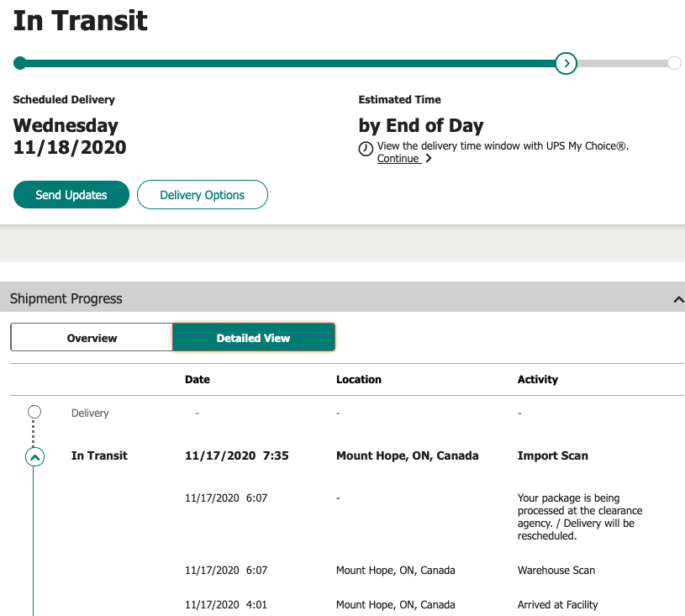Click the clock icon near delivery window text
The width and height of the screenshot is (685, 616).
(x=366, y=149)
